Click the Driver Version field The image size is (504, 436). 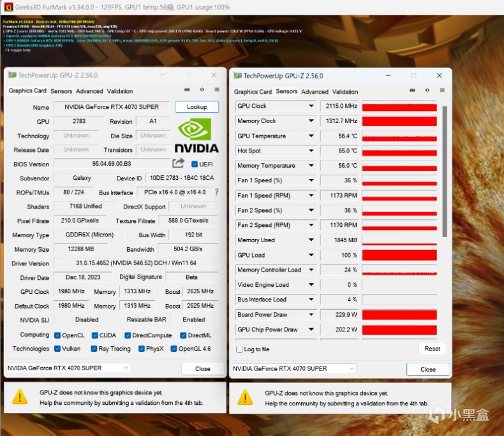136,263
